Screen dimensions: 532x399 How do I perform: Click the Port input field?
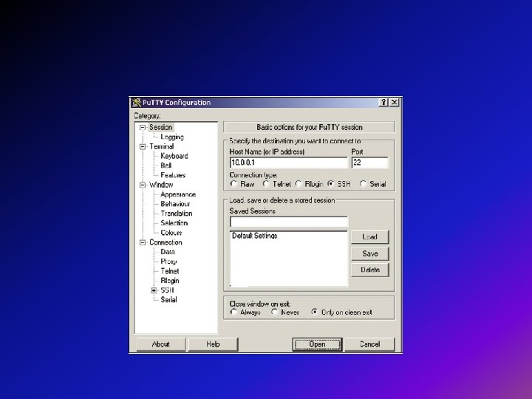click(370, 163)
